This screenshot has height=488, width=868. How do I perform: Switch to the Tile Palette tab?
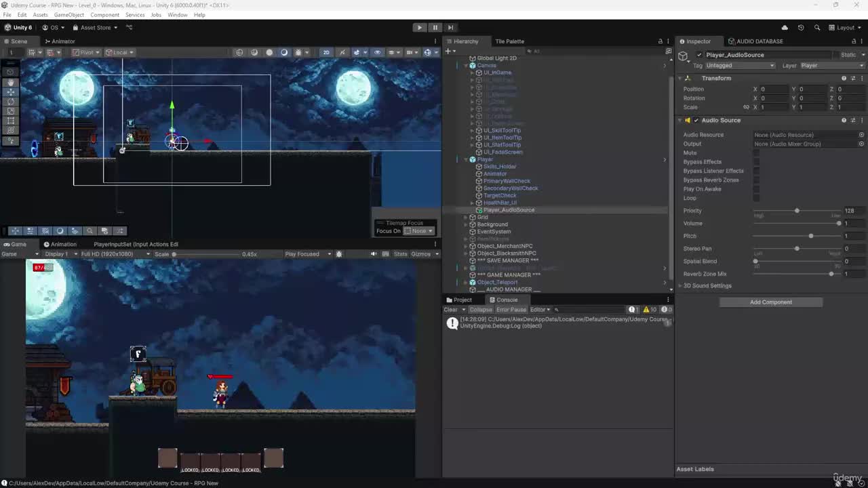[509, 41]
